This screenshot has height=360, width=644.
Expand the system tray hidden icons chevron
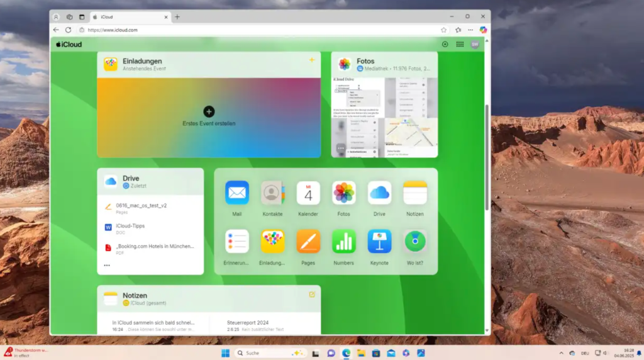point(561,353)
